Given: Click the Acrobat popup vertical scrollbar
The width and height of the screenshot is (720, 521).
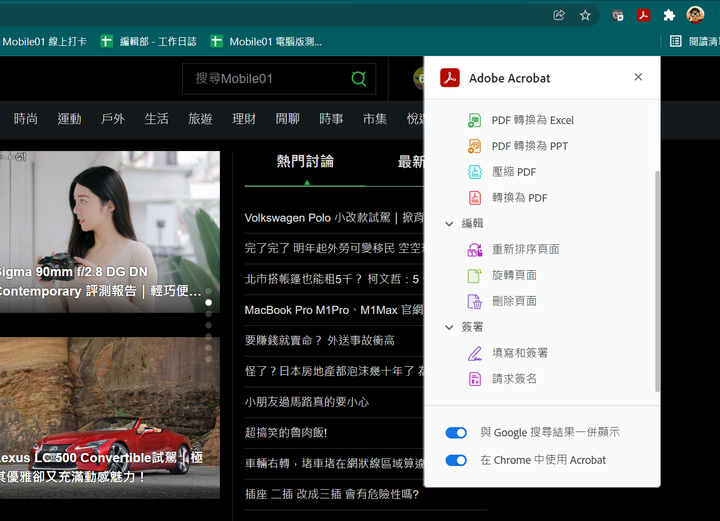Looking at the screenshot, I should click(x=657, y=281).
